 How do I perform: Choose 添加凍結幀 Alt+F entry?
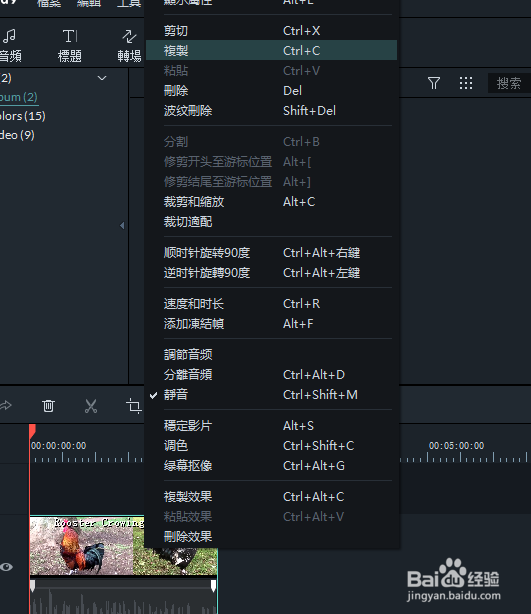(271, 323)
